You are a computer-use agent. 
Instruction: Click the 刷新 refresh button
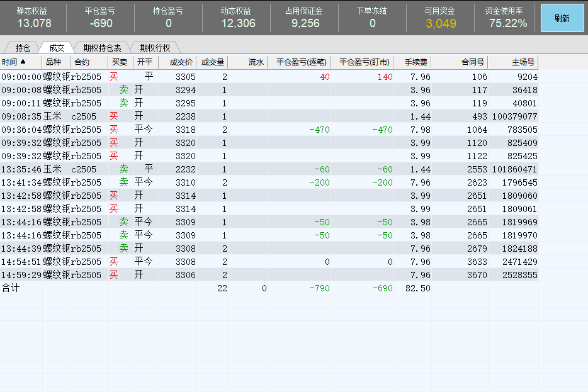click(562, 18)
